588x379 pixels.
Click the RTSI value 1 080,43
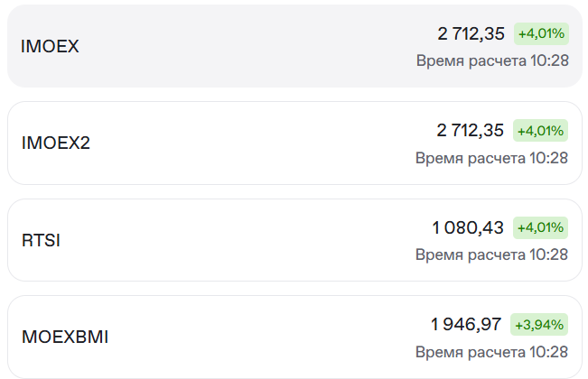click(x=468, y=227)
